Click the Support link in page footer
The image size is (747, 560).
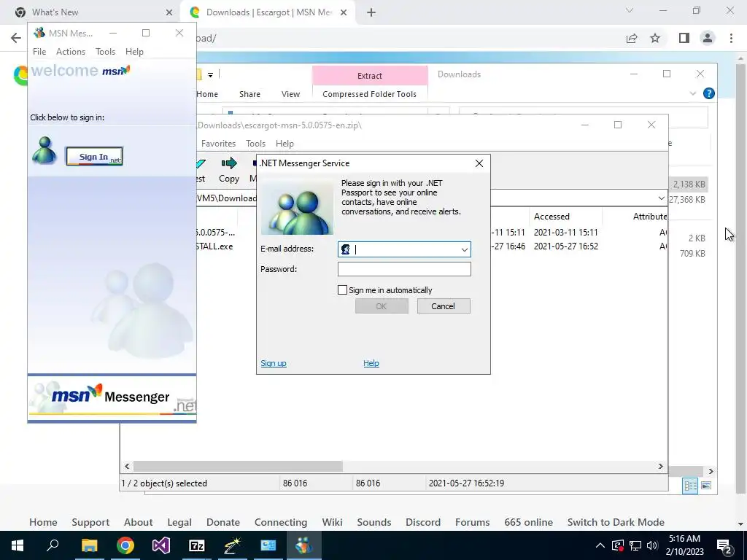(x=90, y=522)
